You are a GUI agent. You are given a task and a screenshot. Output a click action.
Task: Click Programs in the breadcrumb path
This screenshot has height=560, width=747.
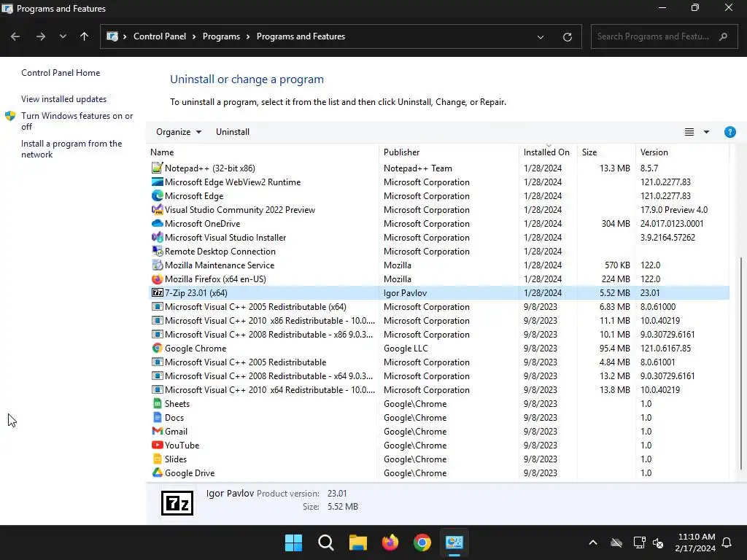click(x=221, y=36)
